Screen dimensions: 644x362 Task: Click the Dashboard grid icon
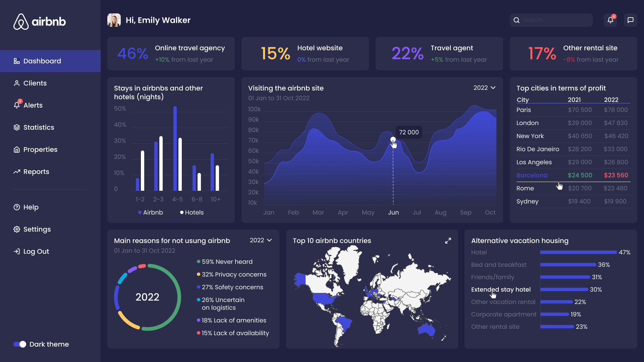tap(16, 61)
